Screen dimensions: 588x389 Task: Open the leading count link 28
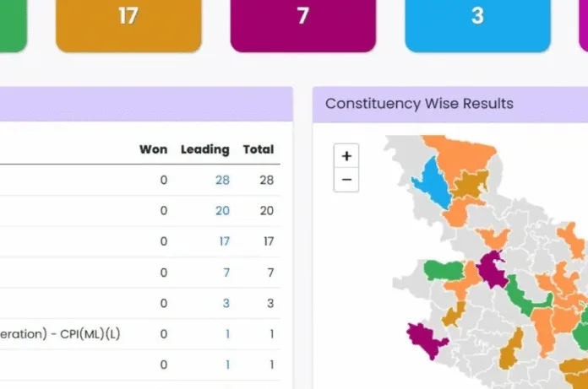click(x=222, y=180)
